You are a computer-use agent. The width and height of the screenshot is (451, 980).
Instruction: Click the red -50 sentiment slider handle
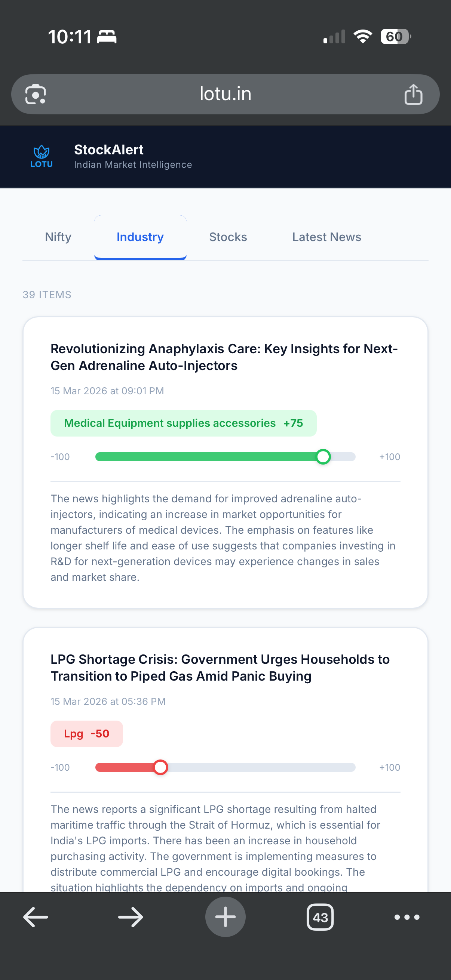[160, 767]
